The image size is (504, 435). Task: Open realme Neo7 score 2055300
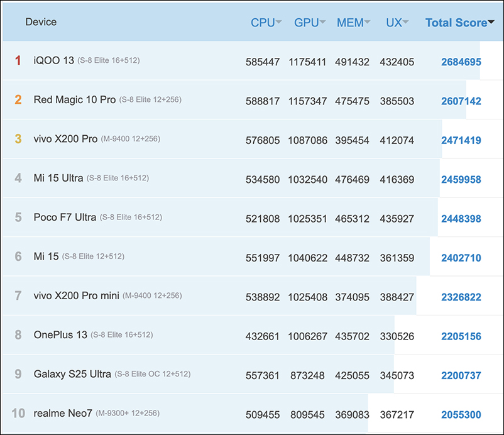click(461, 415)
